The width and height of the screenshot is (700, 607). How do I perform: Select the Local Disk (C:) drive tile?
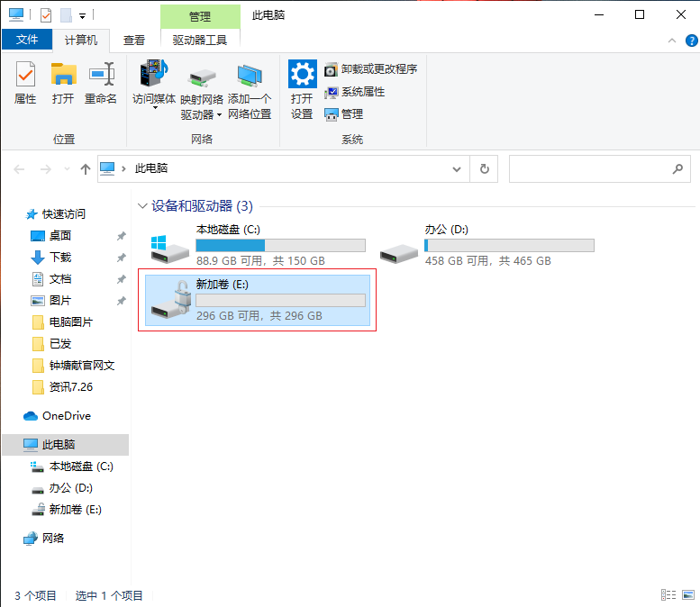258,245
